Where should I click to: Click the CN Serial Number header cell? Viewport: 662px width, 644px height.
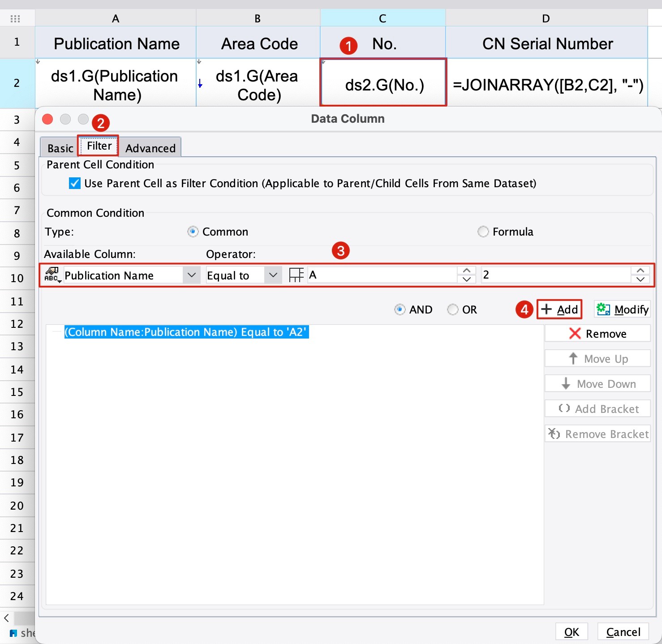[x=547, y=43]
